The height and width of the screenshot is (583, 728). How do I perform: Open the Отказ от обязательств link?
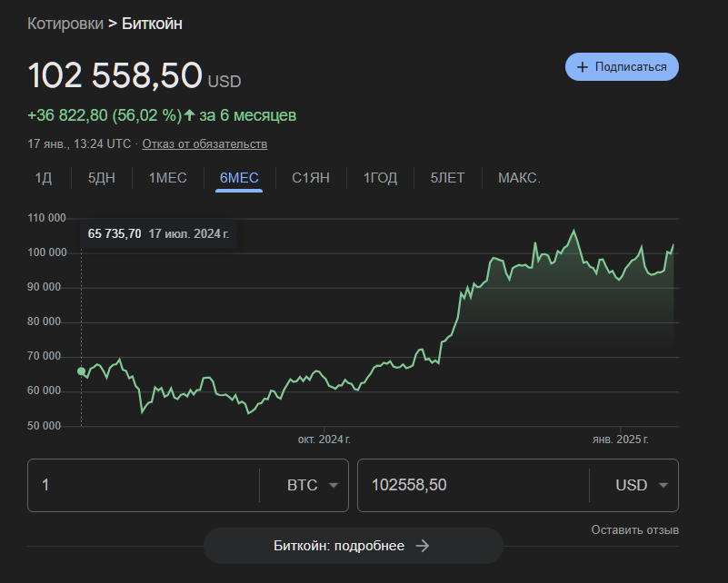tap(204, 143)
